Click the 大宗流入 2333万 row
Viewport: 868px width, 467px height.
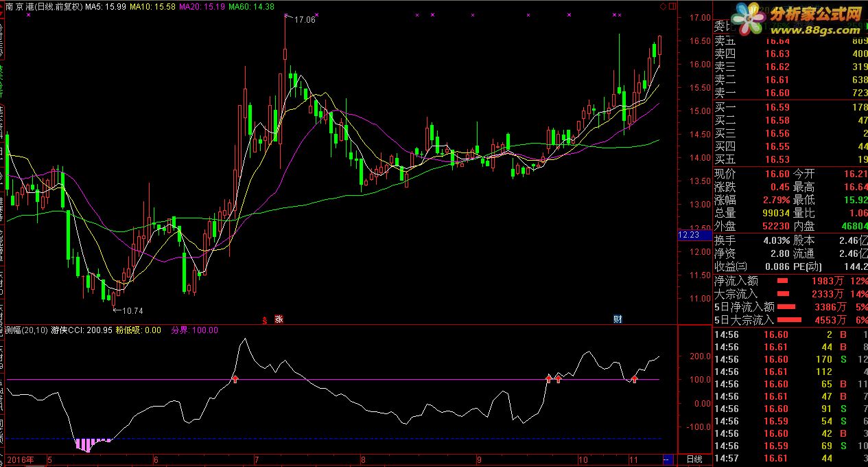coord(790,293)
